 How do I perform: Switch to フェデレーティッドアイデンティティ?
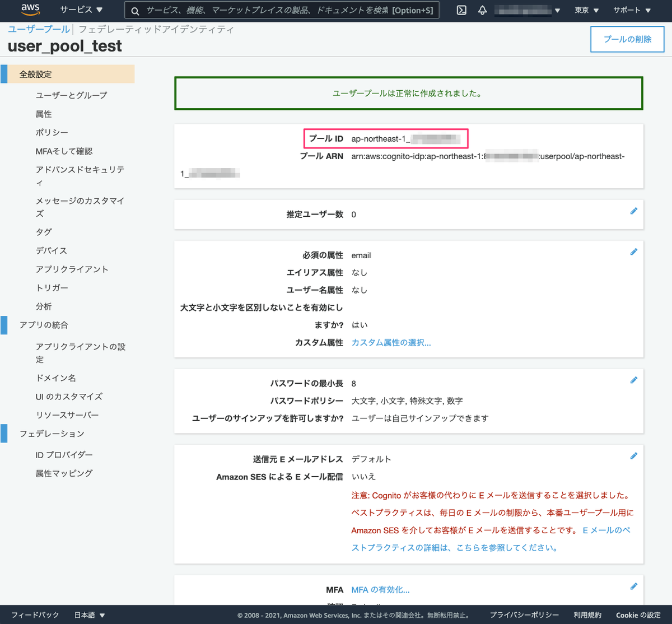[x=156, y=29]
